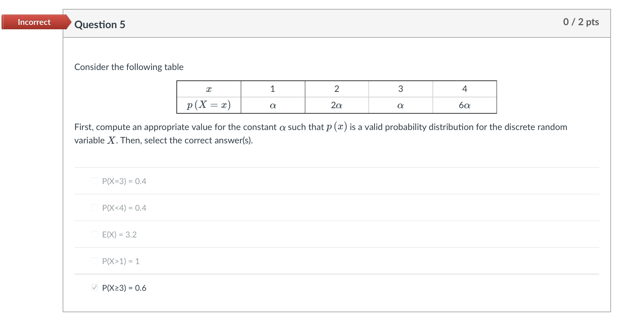Click the checkbox square beside P(X>1) = 1

pos(94,261)
